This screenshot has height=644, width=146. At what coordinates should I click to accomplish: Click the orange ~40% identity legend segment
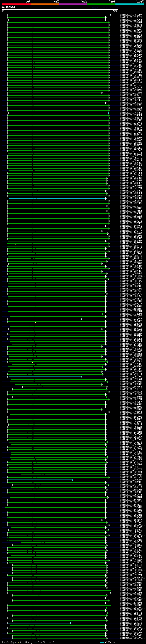pyautogui.click(x=45, y=4)
